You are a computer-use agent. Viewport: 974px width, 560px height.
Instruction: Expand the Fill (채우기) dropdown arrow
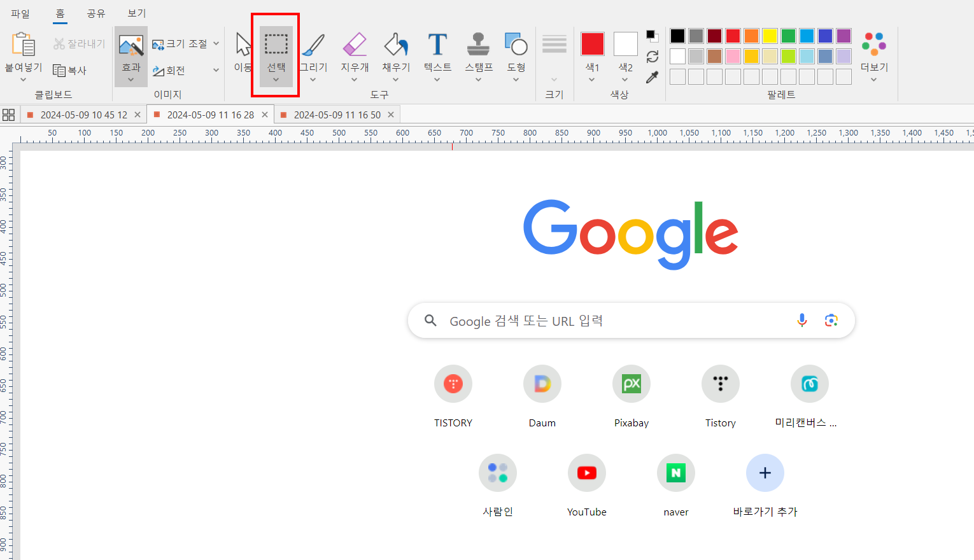(396, 80)
